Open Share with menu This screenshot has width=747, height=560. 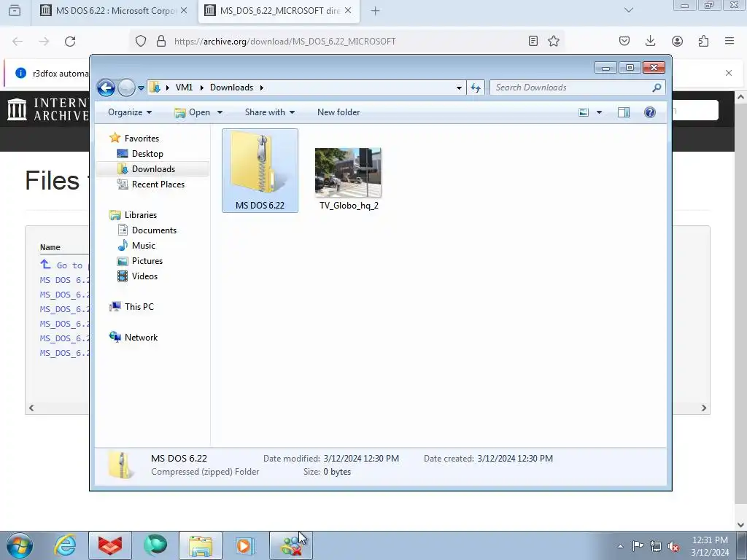tap(270, 112)
